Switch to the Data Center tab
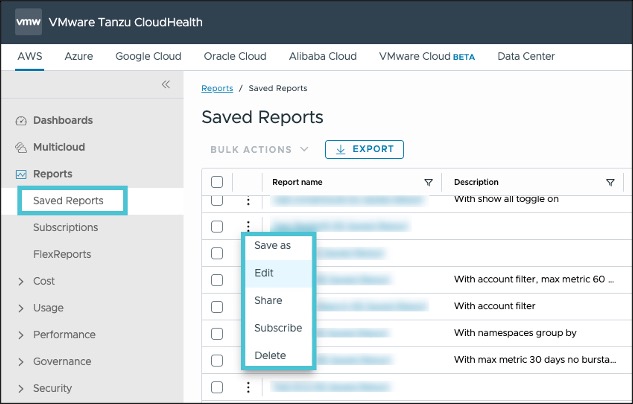The image size is (633, 404). tap(526, 56)
